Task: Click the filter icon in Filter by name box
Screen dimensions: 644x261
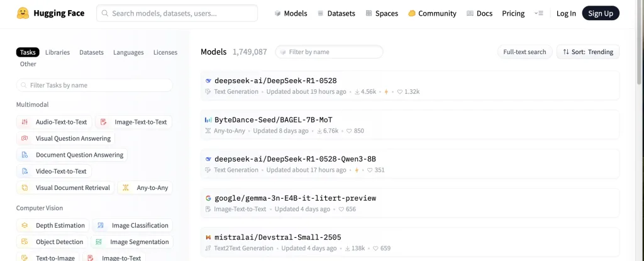Action: (283, 52)
